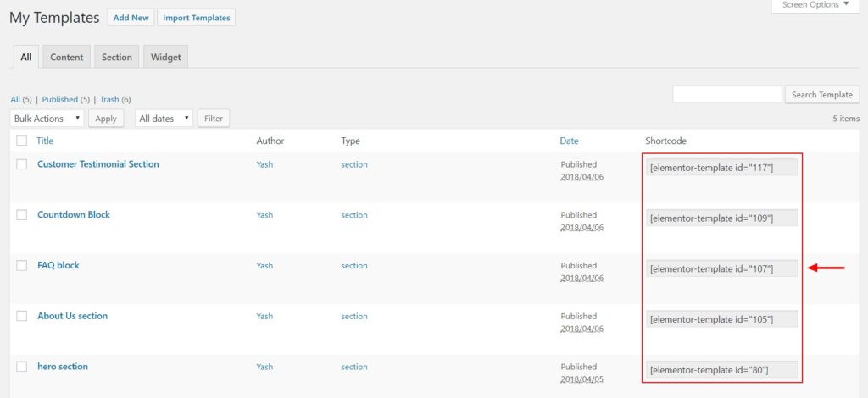Viewport: 868px width, 398px height.
Task: Click author Yash in Countdown Block row
Action: 264,215
